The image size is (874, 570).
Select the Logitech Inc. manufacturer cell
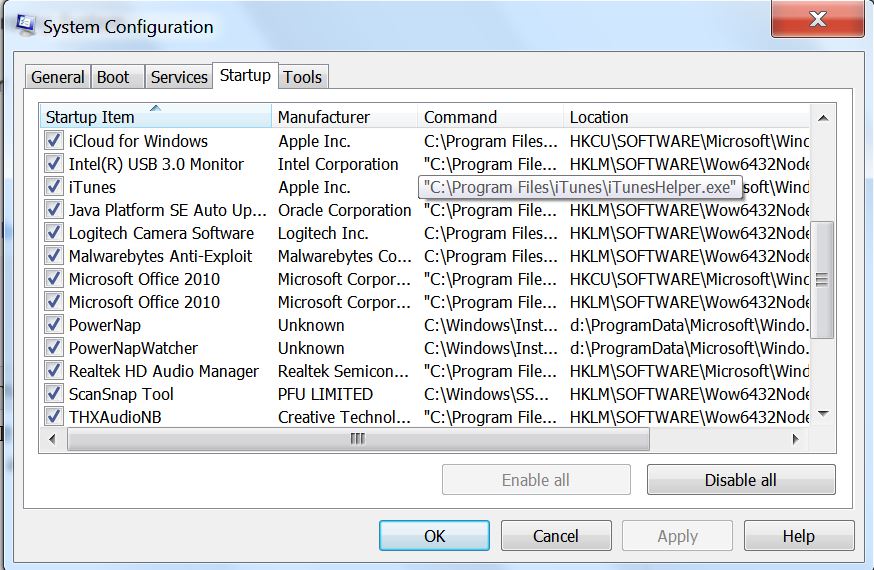[323, 233]
